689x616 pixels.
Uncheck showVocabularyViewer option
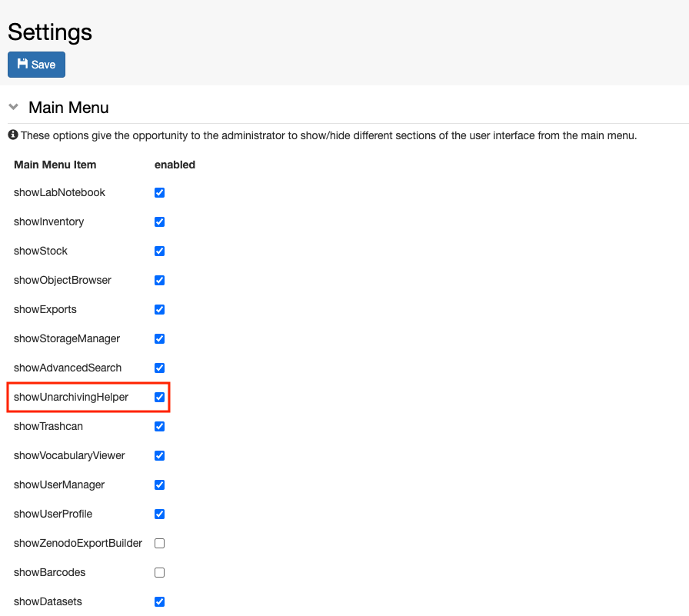click(x=159, y=455)
